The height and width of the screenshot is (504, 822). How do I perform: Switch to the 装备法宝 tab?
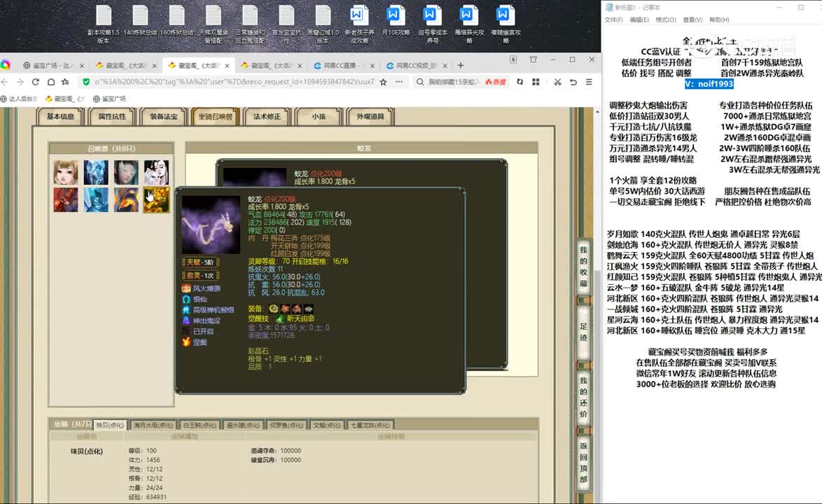click(x=164, y=116)
